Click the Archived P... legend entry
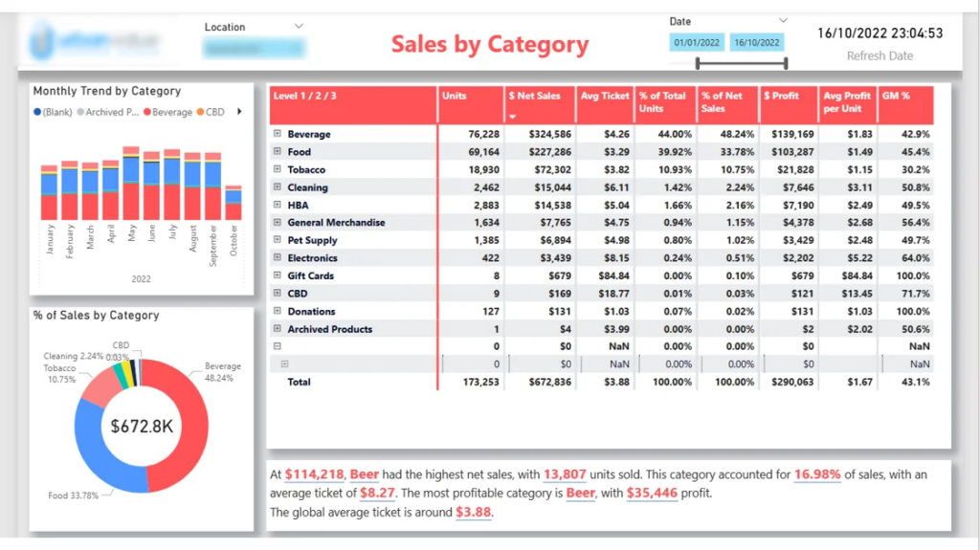The height and width of the screenshot is (550, 980). 107,112
